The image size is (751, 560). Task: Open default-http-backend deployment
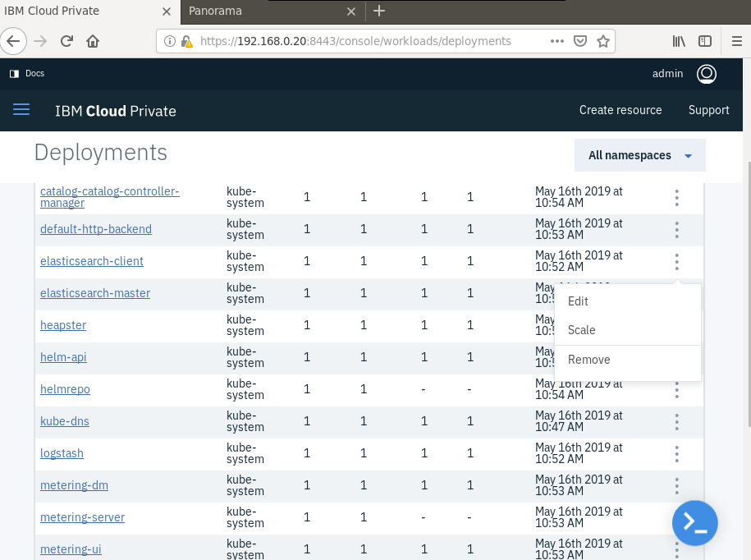point(96,229)
